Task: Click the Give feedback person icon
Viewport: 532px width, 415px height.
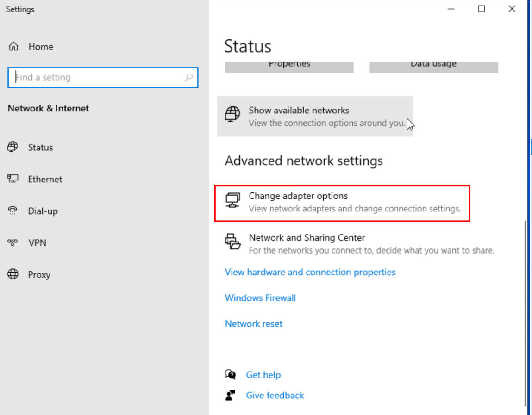Action: [230, 395]
